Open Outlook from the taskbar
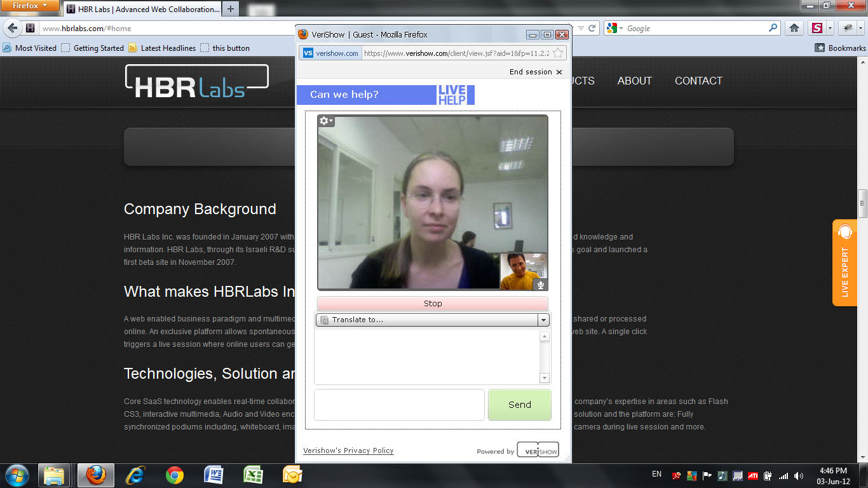Viewport: 868px width, 488px height. click(x=292, y=475)
